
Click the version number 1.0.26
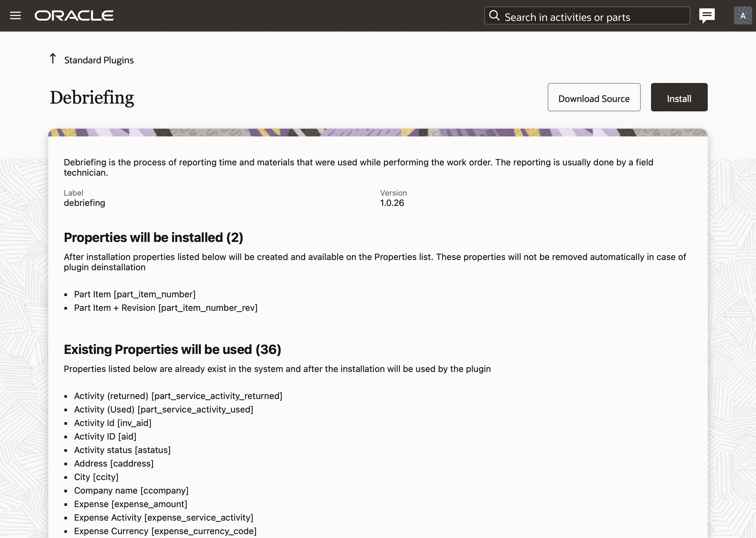click(392, 203)
